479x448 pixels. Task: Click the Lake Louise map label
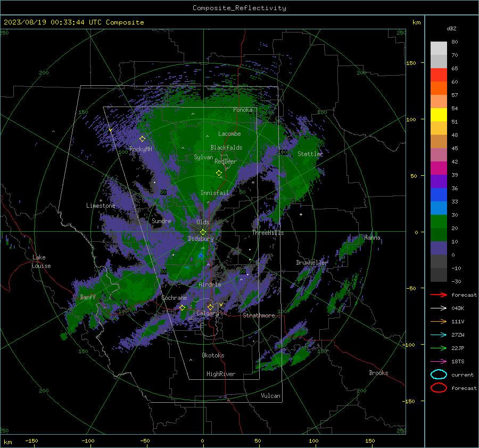pos(41,262)
